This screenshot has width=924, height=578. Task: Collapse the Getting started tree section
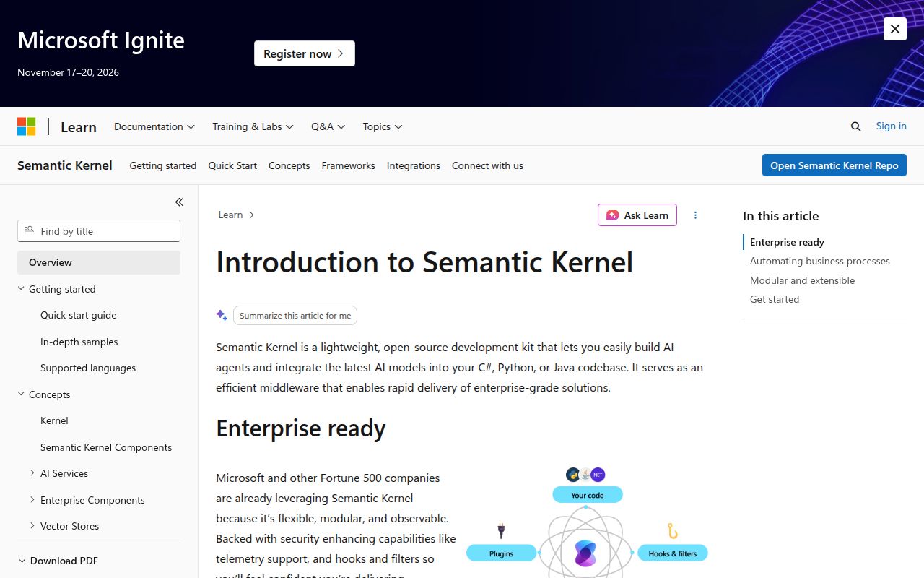pyautogui.click(x=21, y=288)
